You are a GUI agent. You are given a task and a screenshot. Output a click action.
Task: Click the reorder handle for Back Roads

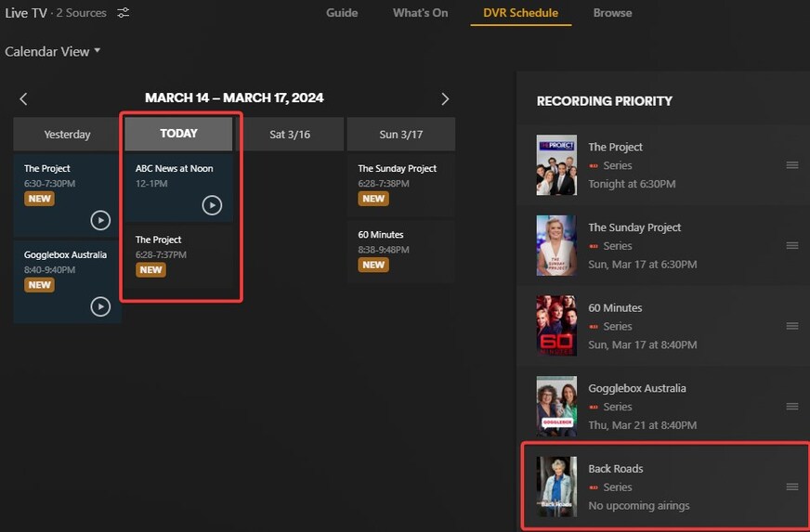792,487
